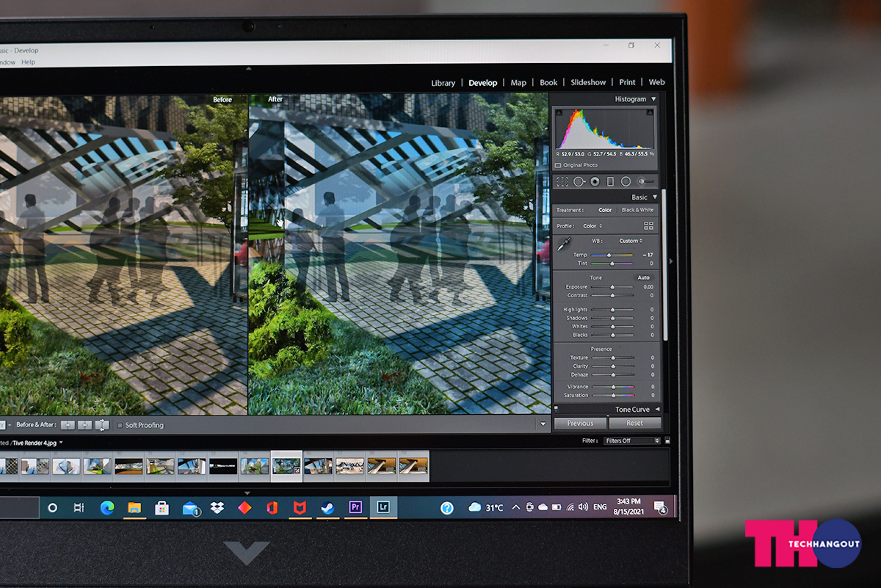
Task: Open the Profile Color dropdown
Action: (592, 226)
